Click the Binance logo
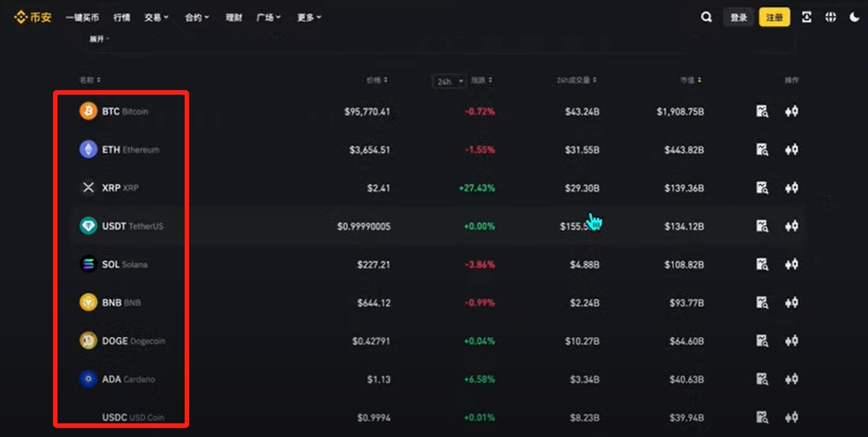 33,17
